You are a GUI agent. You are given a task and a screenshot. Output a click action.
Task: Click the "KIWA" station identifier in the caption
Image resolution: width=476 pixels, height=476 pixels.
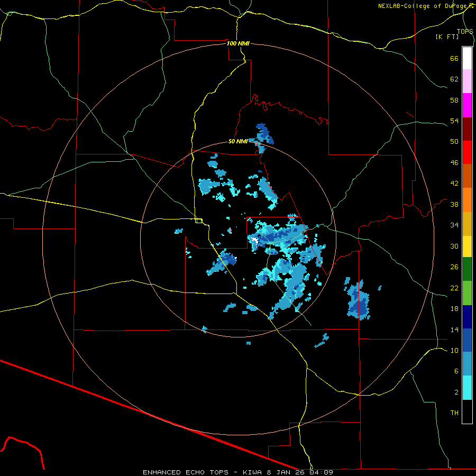(x=252, y=472)
